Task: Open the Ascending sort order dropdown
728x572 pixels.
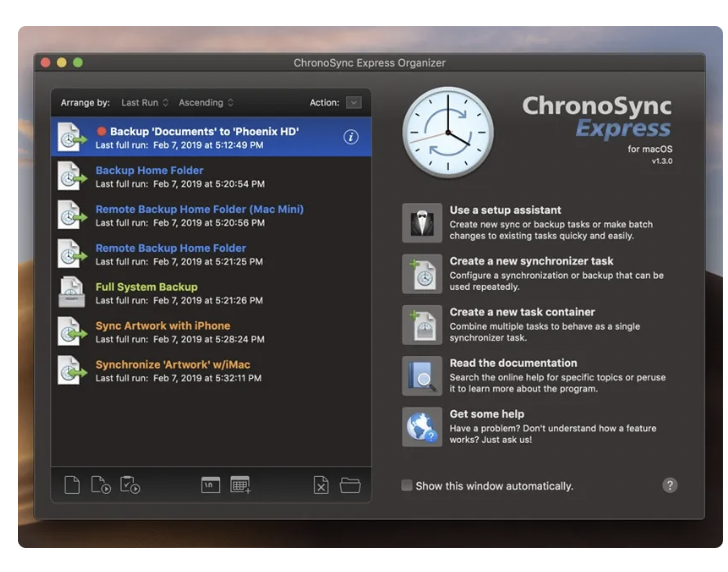Action: [206, 102]
